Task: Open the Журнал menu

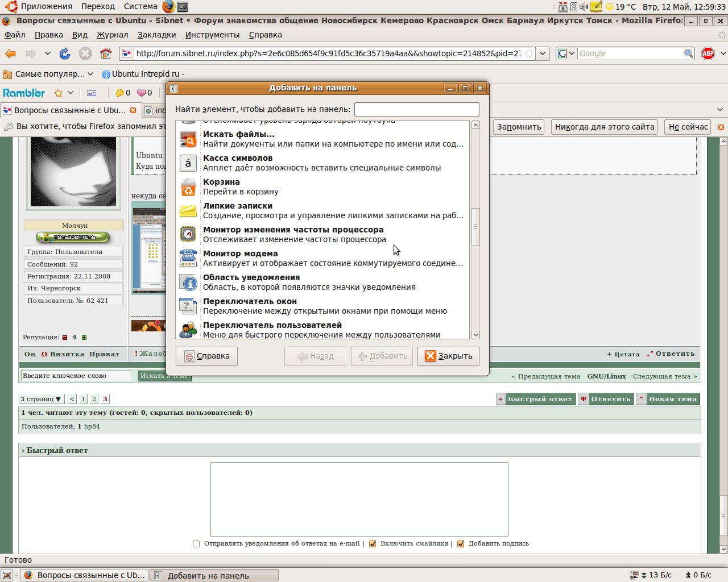Action: pos(112,35)
